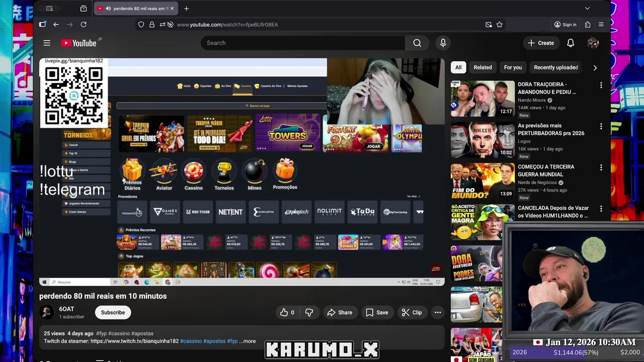Open the YouTube guide hamburger menu
The width and height of the screenshot is (644, 362).
pyautogui.click(x=47, y=43)
